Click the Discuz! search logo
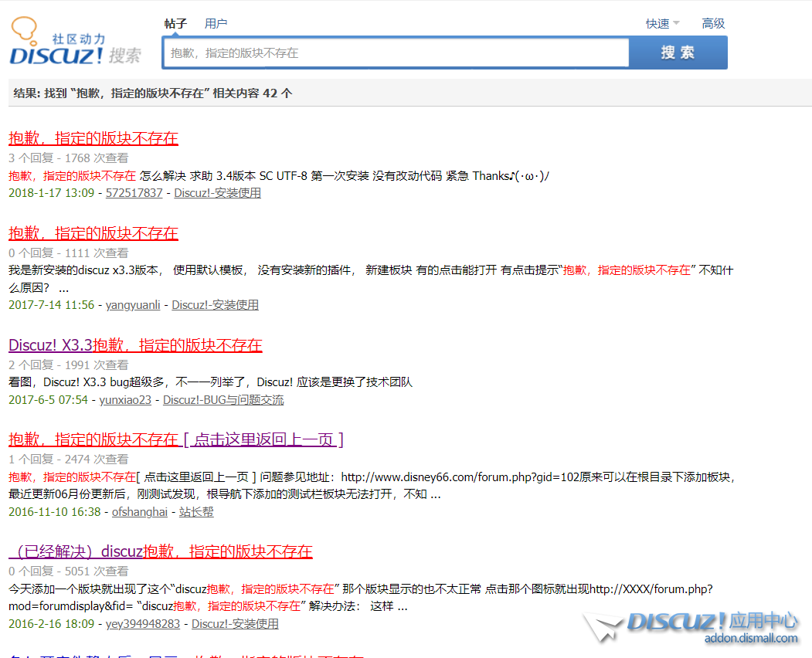Viewport: 812px width, 658px height. pos(75,43)
